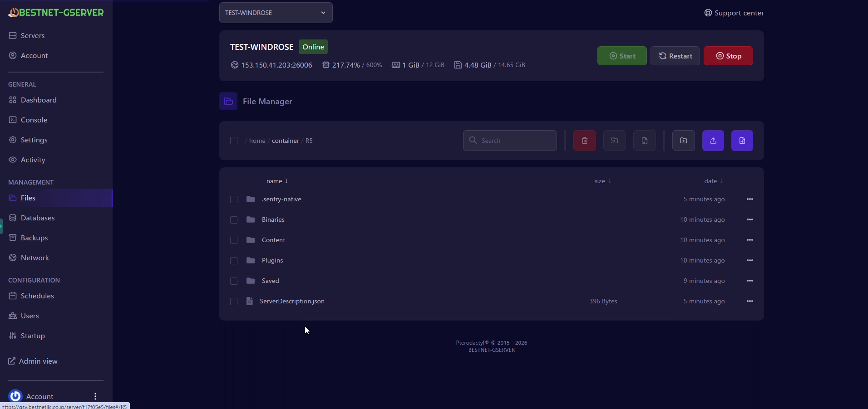
Task: Open the Binaries folder
Action: click(273, 219)
